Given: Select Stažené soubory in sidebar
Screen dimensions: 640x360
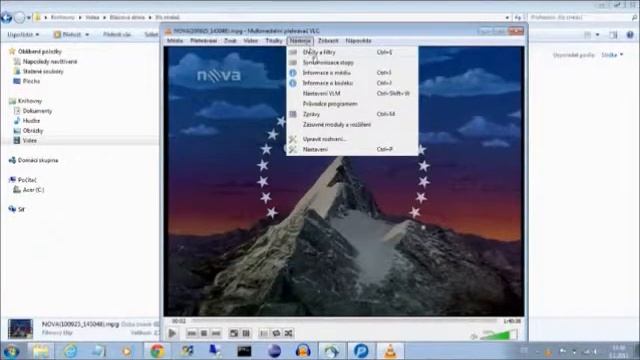Looking at the screenshot, I should pos(43,71).
